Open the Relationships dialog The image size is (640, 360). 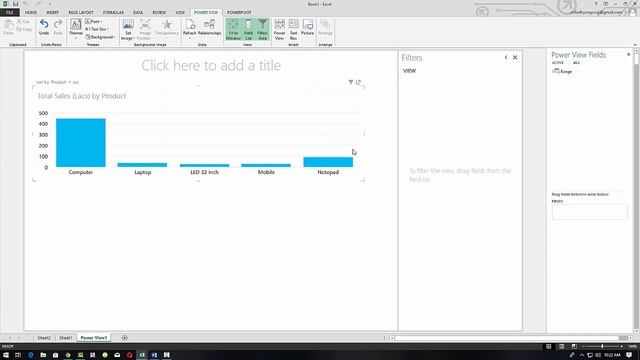209,28
